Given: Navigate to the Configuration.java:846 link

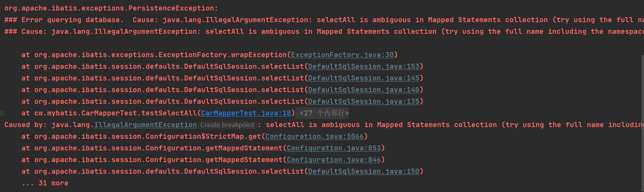Looking at the screenshot, I should [x=334, y=160].
